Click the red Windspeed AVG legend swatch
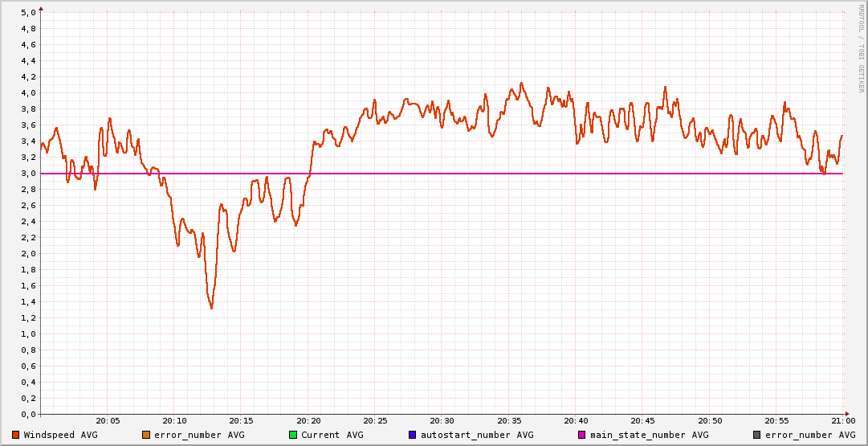The width and height of the screenshot is (868, 446). click(16, 435)
